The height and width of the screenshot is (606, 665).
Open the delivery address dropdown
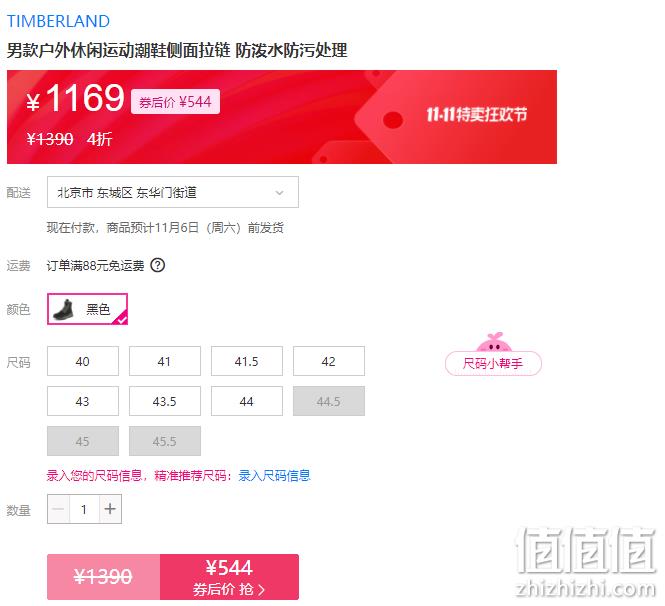point(173,193)
